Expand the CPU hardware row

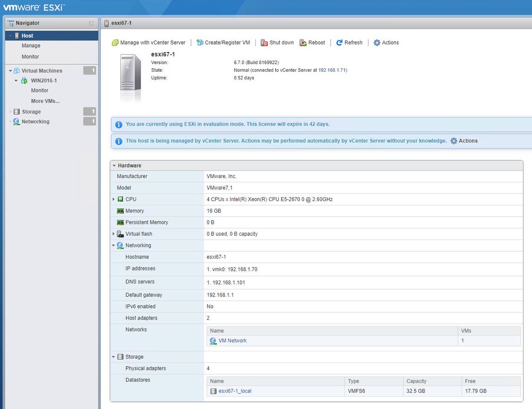[114, 199]
